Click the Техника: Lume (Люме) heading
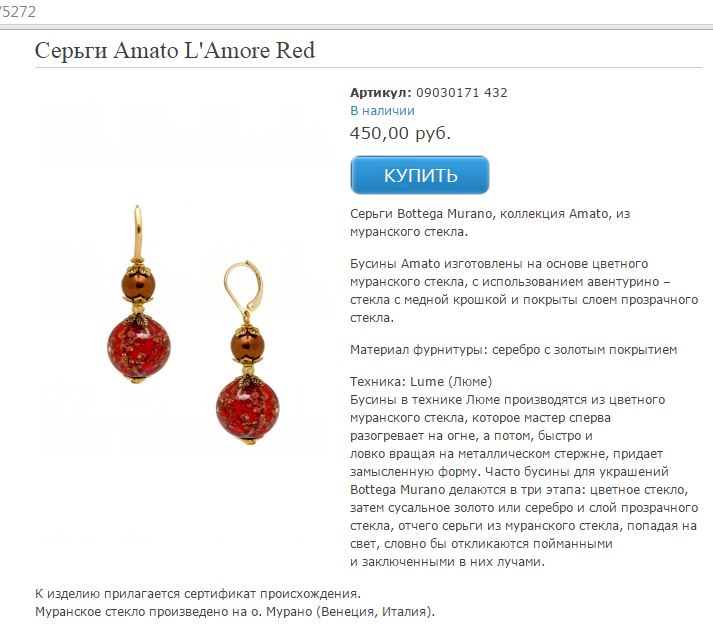Screen dimensions: 713x628 pyautogui.click(x=421, y=382)
